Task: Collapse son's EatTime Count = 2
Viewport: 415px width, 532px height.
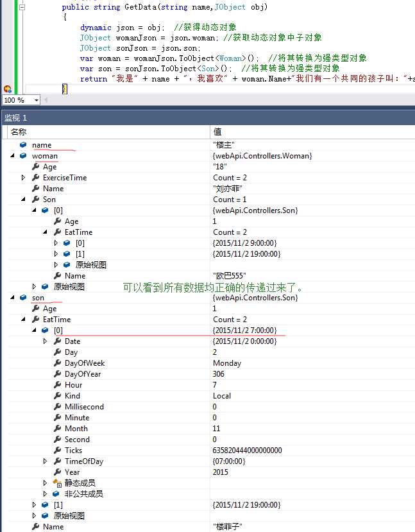Action: click(x=23, y=320)
